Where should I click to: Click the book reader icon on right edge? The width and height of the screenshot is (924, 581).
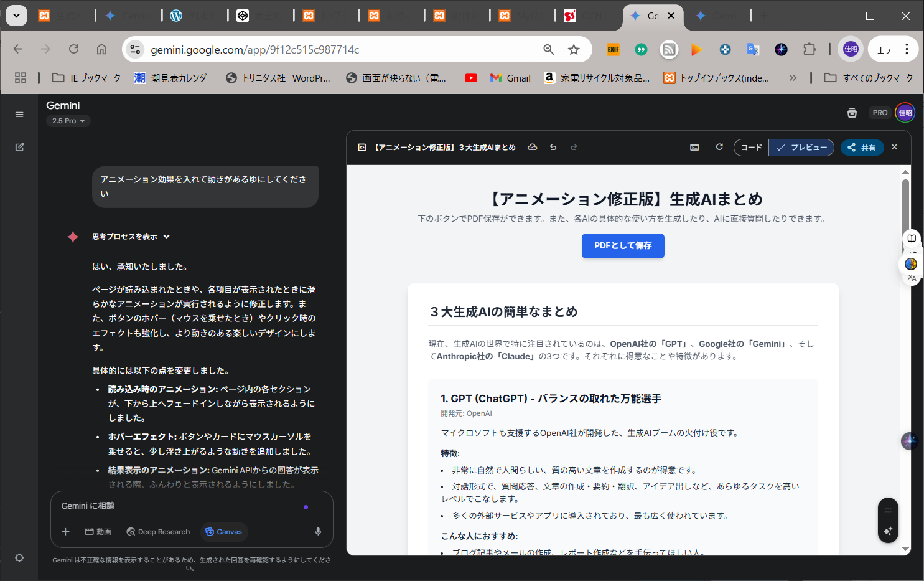[x=912, y=239]
